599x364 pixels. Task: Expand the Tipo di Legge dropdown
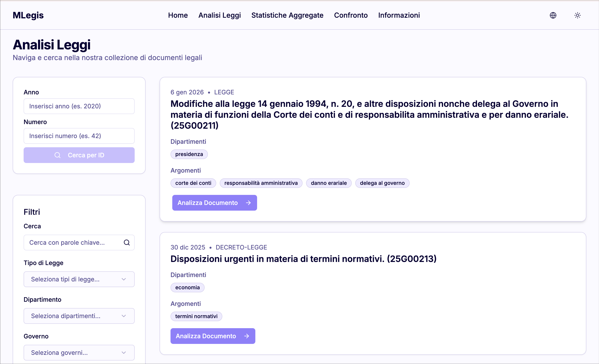click(79, 279)
